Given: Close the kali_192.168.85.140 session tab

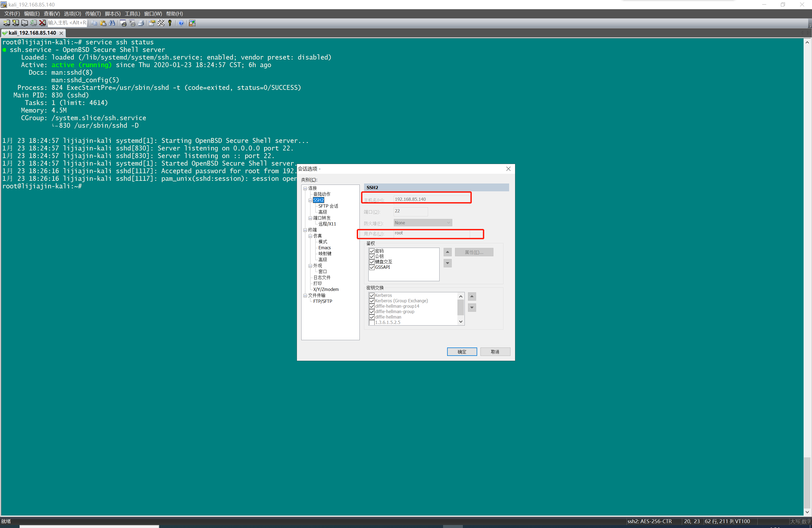Looking at the screenshot, I should pos(61,33).
